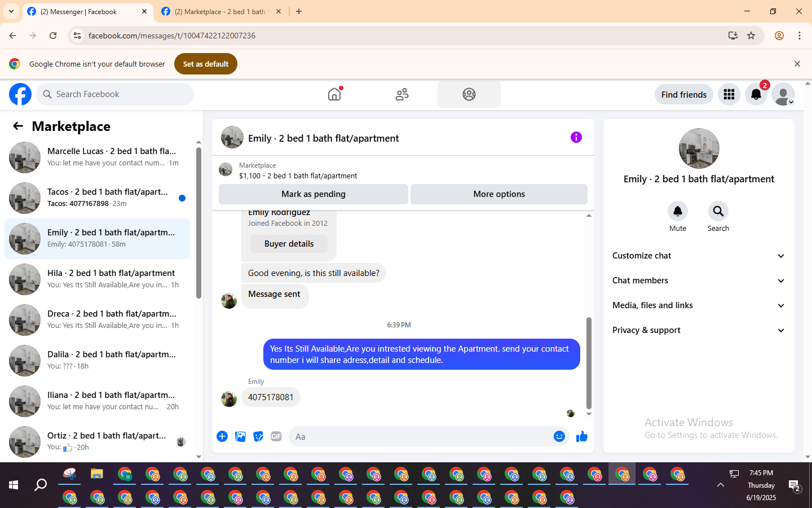Open the emoji picker in message box
Image resolution: width=812 pixels, height=508 pixels.
tap(559, 436)
